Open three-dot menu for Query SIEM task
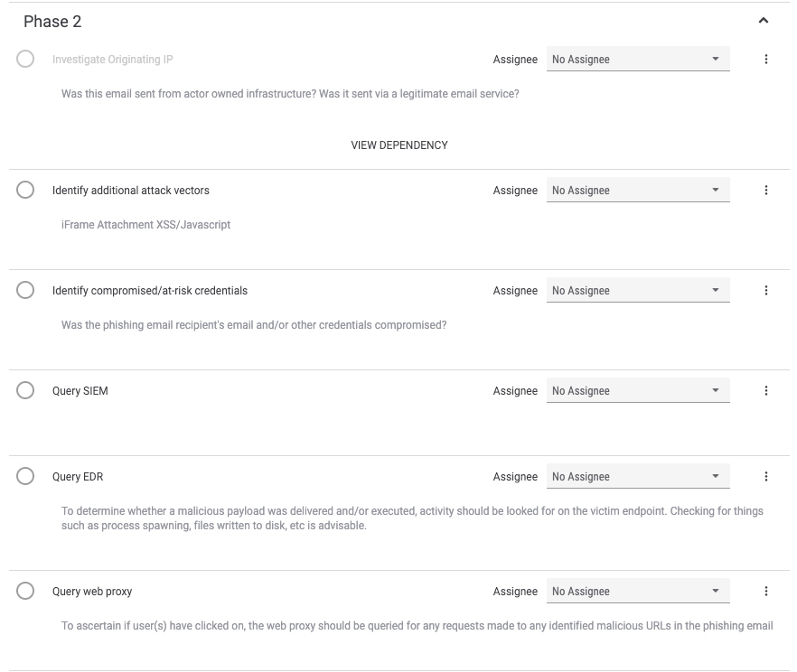Image resolution: width=797 pixels, height=672 pixels. coord(766,390)
